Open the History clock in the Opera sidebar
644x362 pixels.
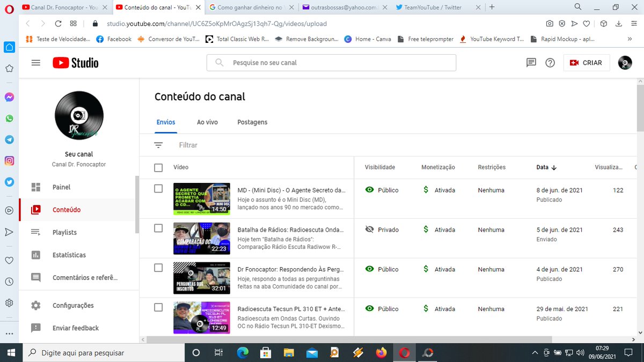pos(9,282)
